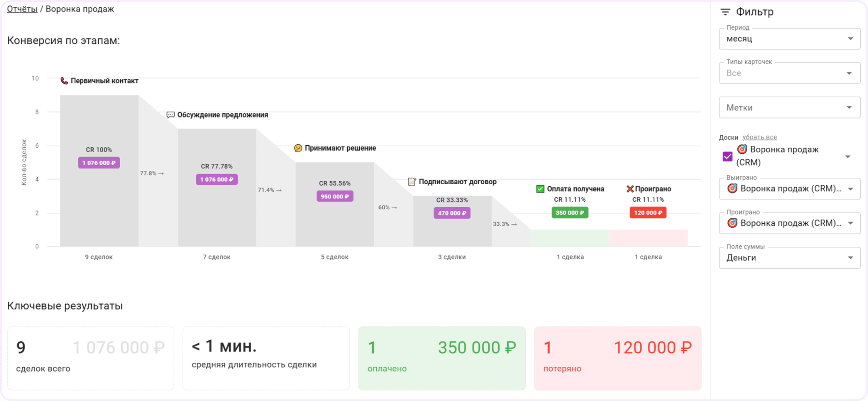Click the CR 55.56% label
The image size is (868, 401).
pos(335,183)
